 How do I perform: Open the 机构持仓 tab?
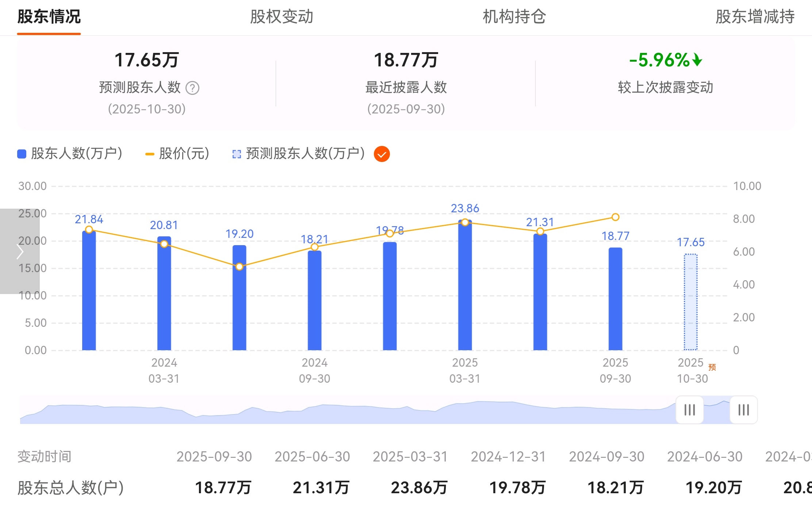pyautogui.click(x=514, y=17)
